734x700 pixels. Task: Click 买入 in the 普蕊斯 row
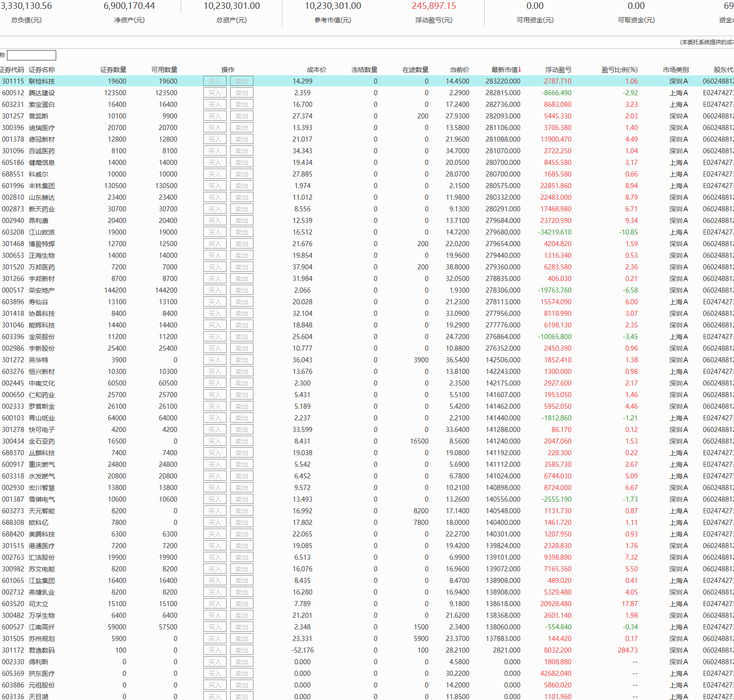pyautogui.click(x=215, y=116)
